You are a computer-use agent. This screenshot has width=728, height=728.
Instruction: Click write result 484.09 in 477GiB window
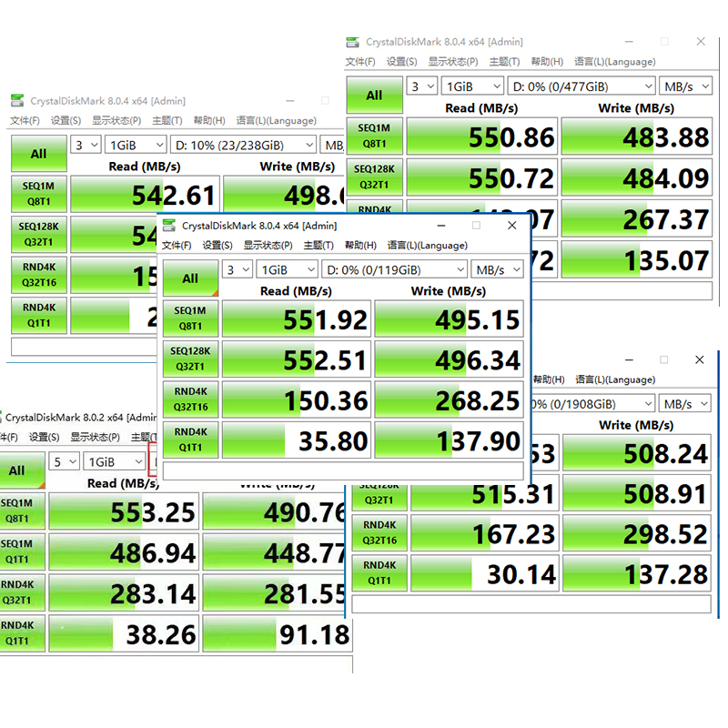click(x=636, y=177)
